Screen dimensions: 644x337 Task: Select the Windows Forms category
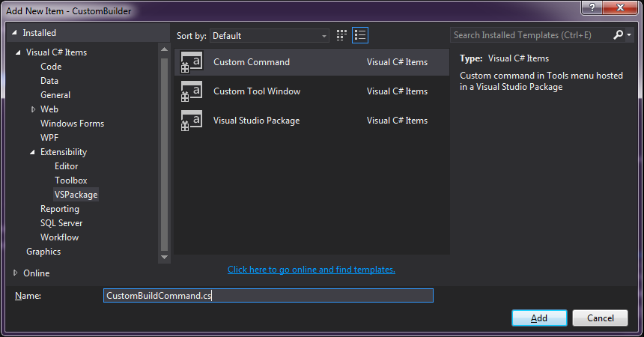tap(73, 124)
